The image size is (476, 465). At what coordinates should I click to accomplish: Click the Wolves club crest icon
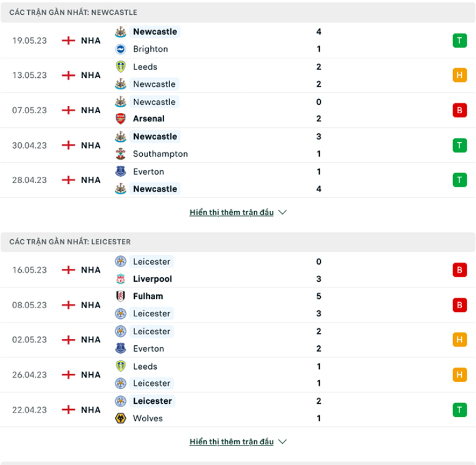120,418
